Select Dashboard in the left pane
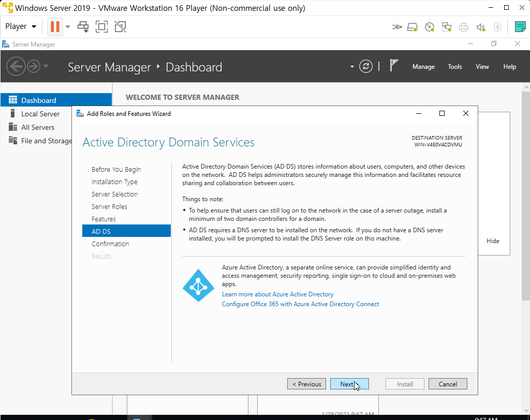This screenshot has height=420, width=530. [x=56, y=100]
